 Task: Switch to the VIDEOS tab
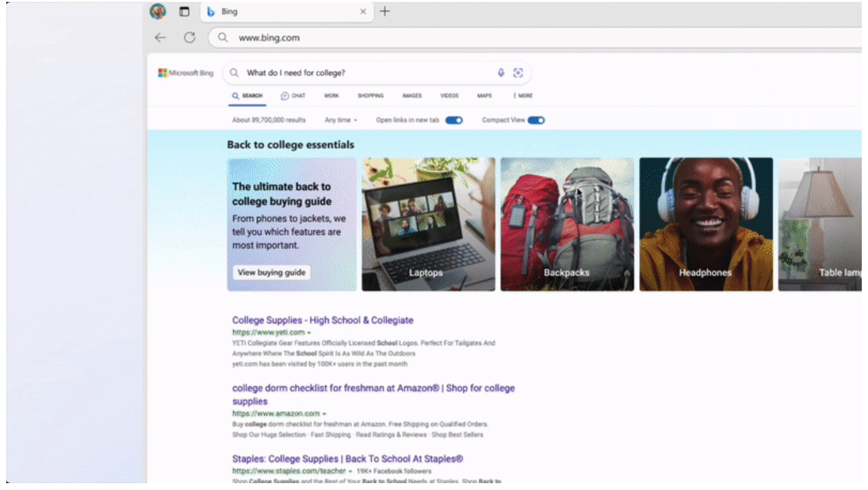(x=450, y=96)
